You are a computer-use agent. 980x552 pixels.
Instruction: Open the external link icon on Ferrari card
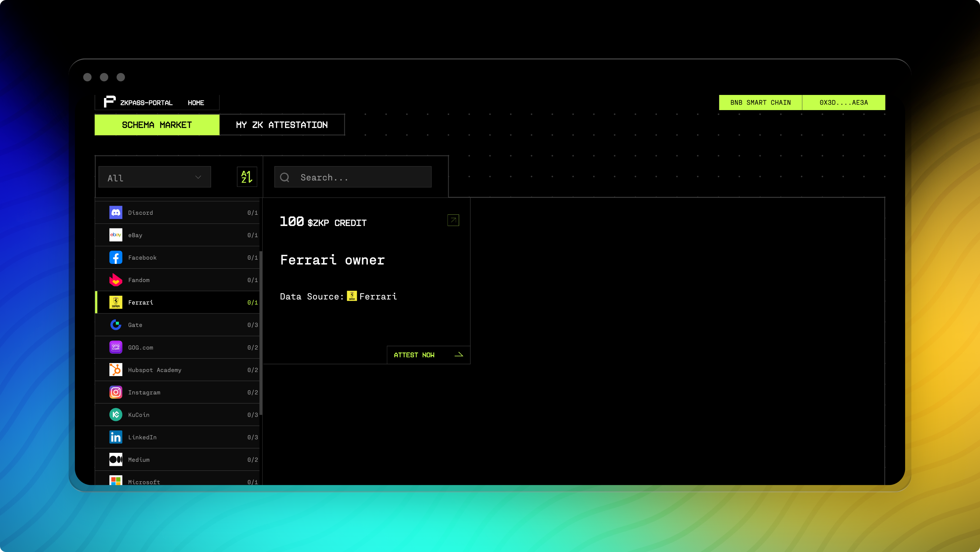[453, 220]
